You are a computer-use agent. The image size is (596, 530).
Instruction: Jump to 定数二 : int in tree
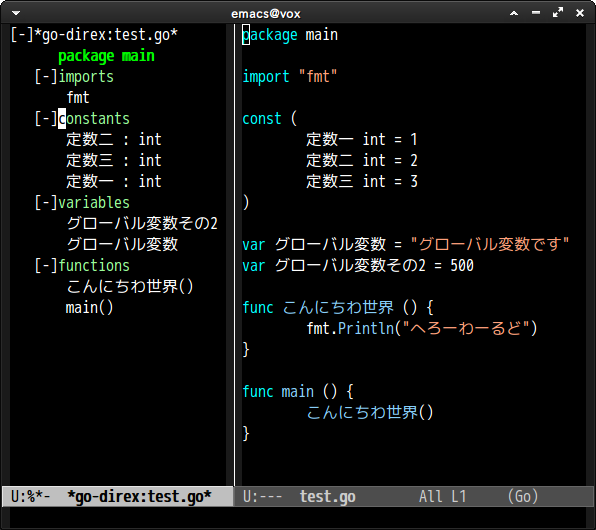coord(114,140)
